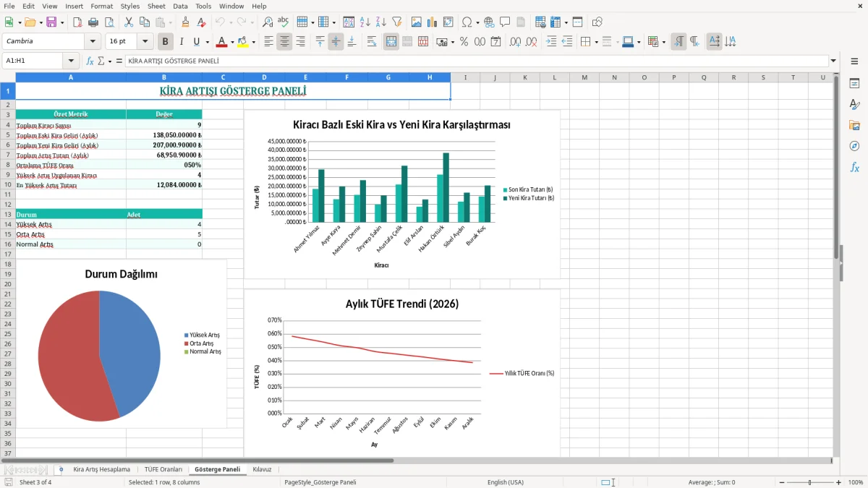Toggle Bold formatting
Image resolution: width=868 pixels, height=488 pixels.
(x=166, y=42)
